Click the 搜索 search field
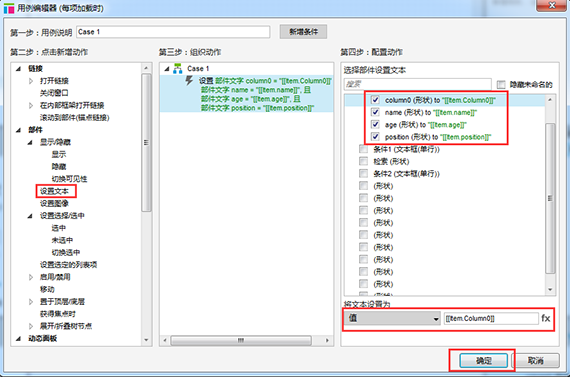 click(x=417, y=84)
